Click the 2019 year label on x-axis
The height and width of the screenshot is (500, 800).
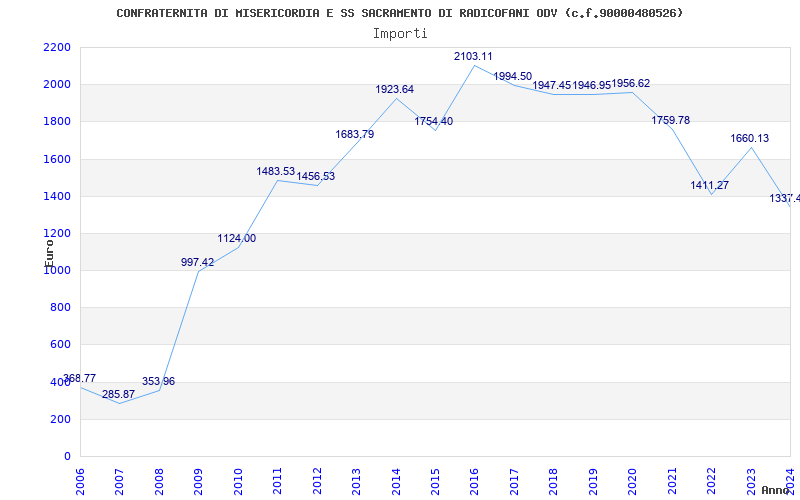pyautogui.click(x=592, y=481)
